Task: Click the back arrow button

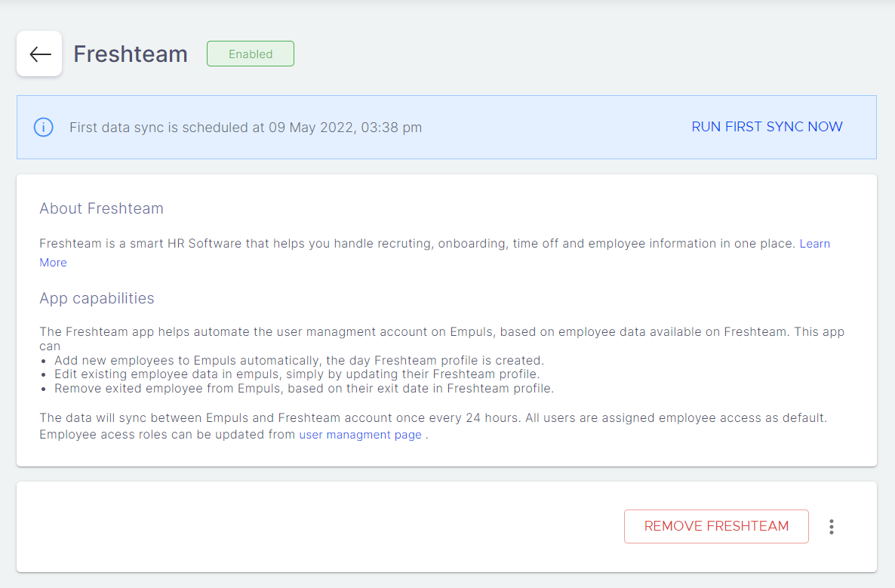Action: click(x=39, y=54)
